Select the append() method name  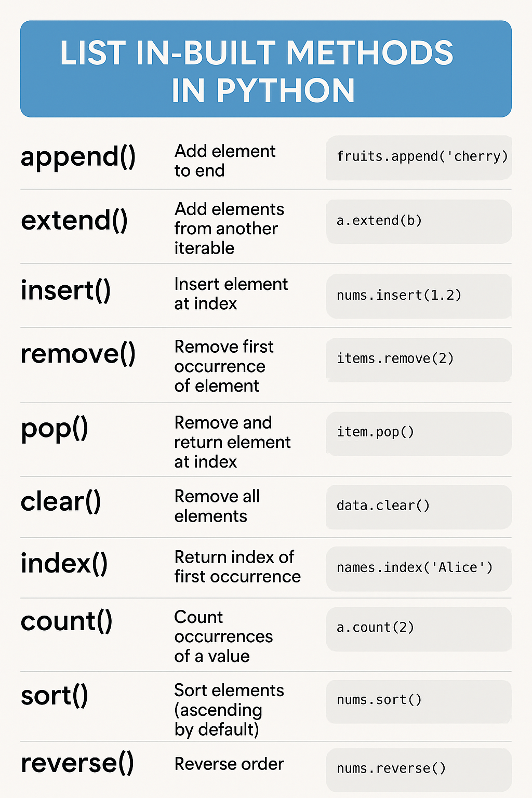click(x=78, y=157)
